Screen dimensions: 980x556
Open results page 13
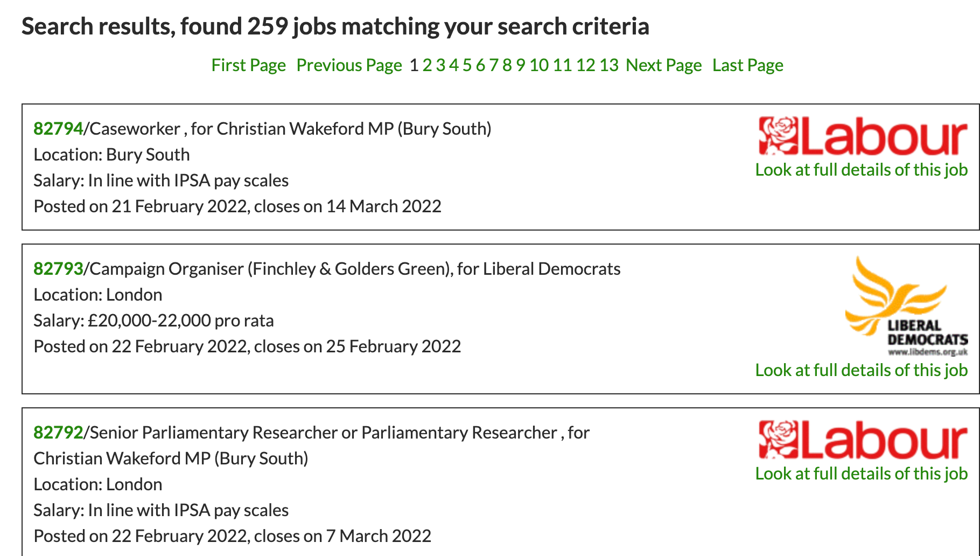(x=609, y=65)
